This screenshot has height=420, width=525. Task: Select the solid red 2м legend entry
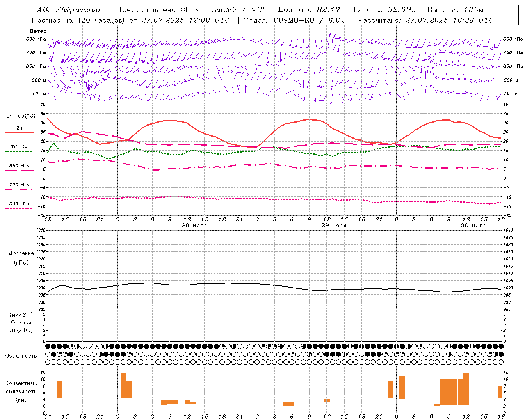(19, 129)
